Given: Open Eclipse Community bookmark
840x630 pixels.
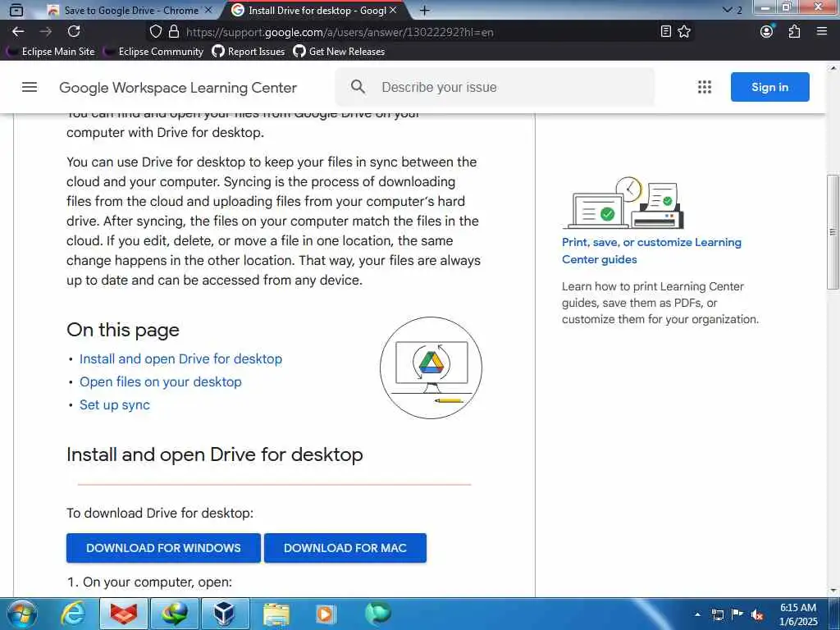Looking at the screenshot, I should pos(153,52).
